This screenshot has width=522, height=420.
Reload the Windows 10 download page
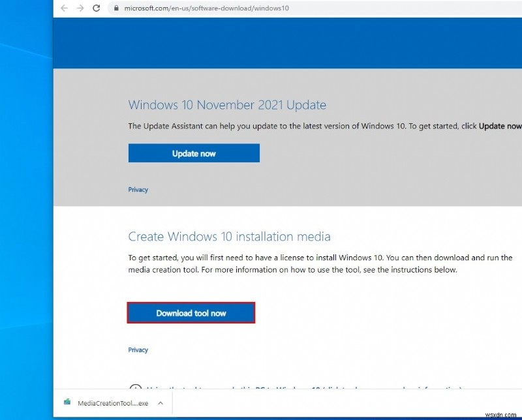pos(97,8)
